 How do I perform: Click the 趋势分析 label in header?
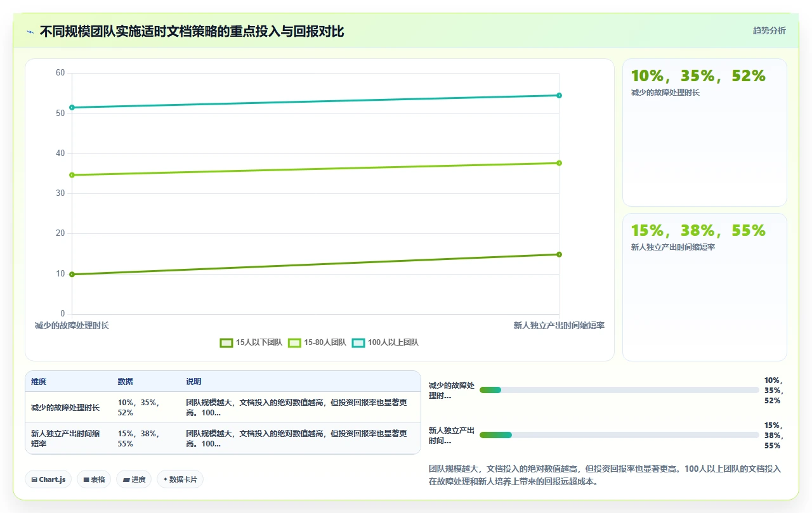tap(769, 30)
